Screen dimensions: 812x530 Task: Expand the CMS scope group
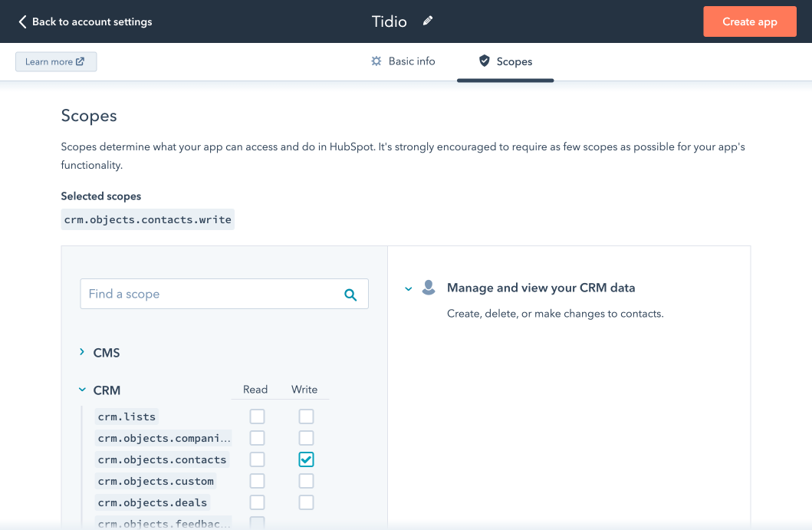click(82, 352)
